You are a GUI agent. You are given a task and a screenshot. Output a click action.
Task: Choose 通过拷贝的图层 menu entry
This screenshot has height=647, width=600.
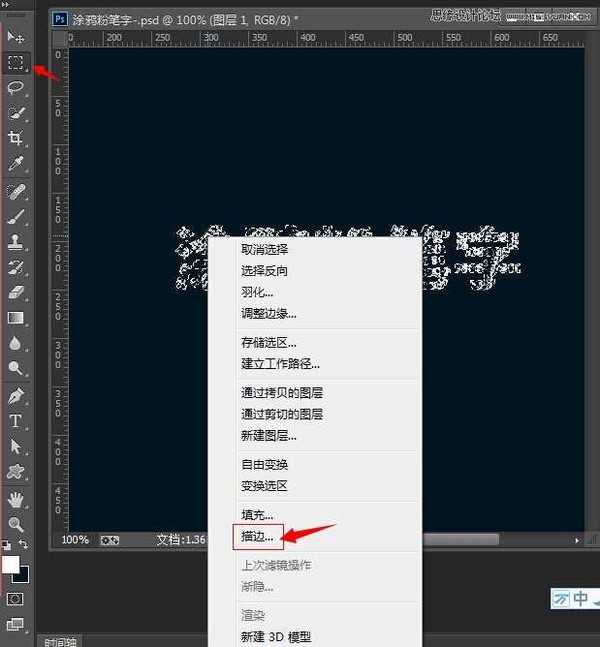click(282, 393)
